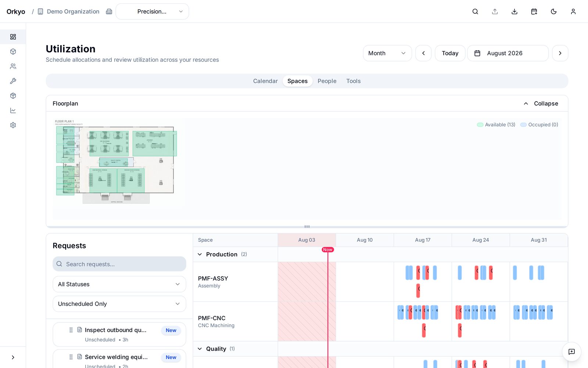This screenshot has height=368, width=588.
Task: Click the Space column header
Action: [x=235, y=240]
